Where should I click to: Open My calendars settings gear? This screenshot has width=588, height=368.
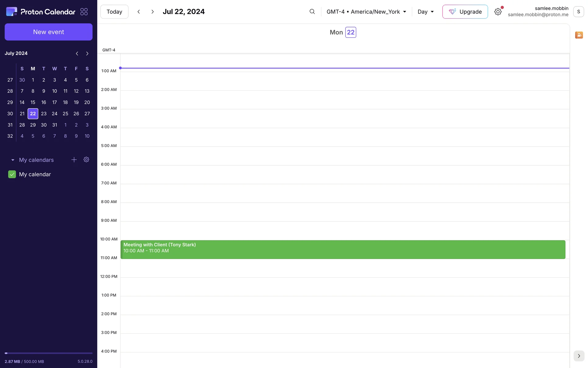(x=86, y=160)
